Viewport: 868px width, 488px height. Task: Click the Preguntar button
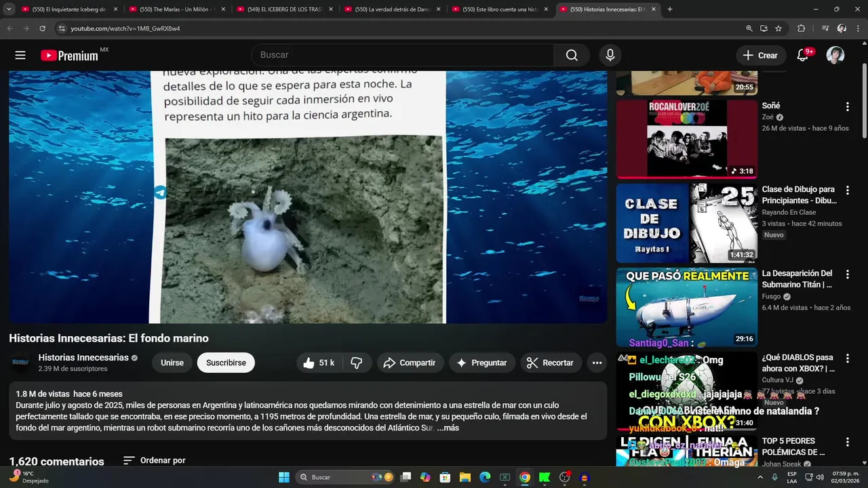[x=481, y=363]
